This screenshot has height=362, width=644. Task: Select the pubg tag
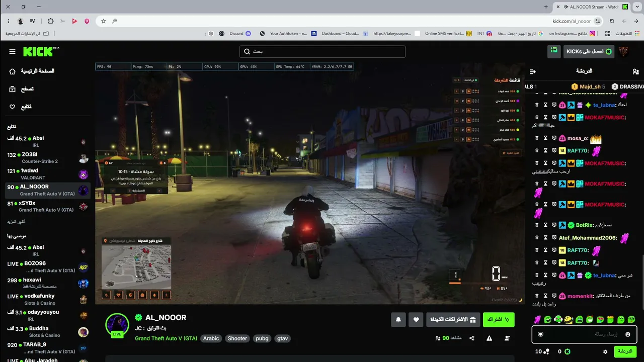coord(262,338)
